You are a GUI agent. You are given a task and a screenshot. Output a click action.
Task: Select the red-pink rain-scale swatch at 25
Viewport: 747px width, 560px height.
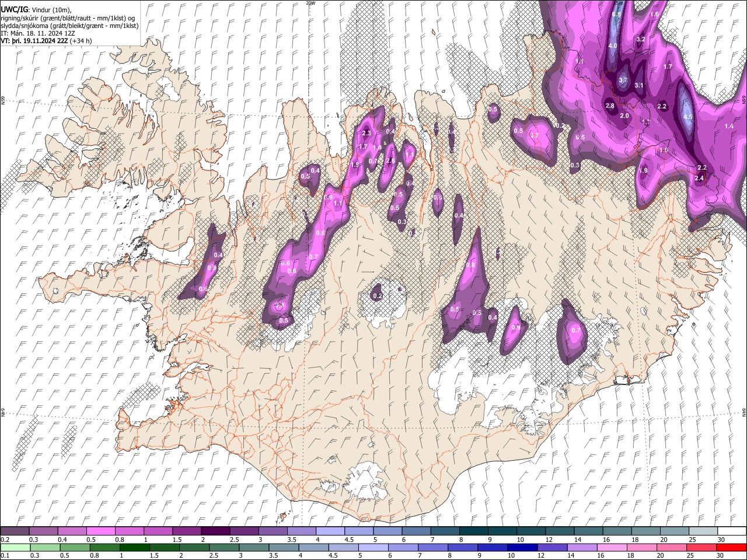[x=701, y=547]
